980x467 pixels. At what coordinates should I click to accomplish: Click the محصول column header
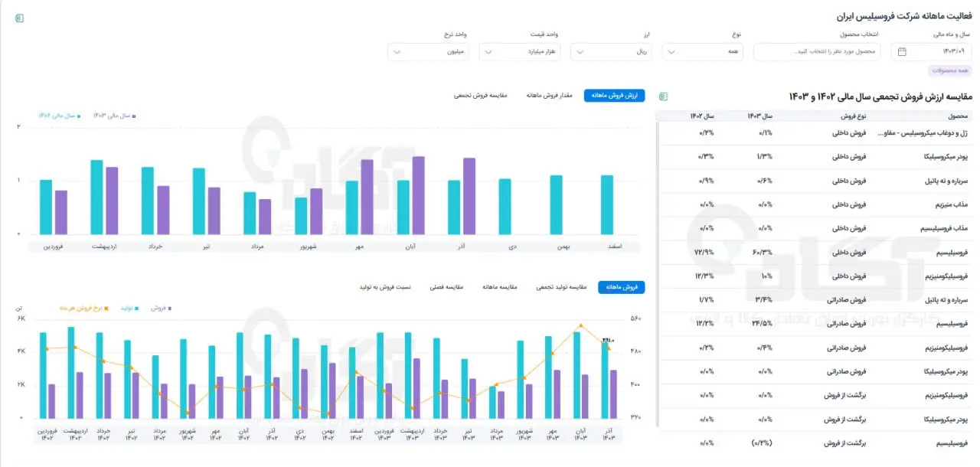pos(959,116)
